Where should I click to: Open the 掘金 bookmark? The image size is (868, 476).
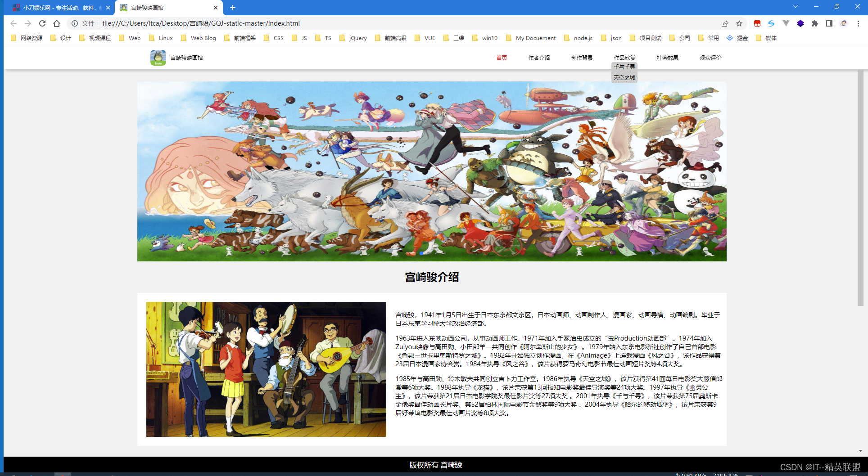[737, 38]
